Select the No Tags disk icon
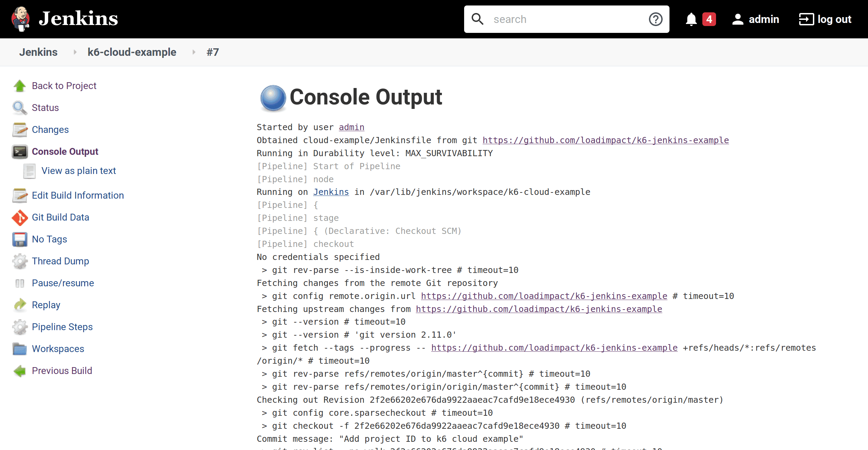Image resolution: width=868 pixels, height=450 pixels. 20,239
